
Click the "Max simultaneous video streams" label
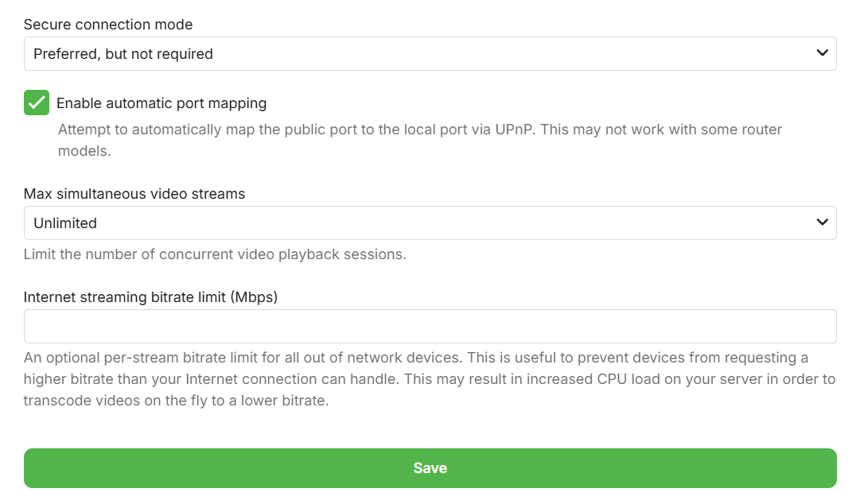[x=134, y=194]
